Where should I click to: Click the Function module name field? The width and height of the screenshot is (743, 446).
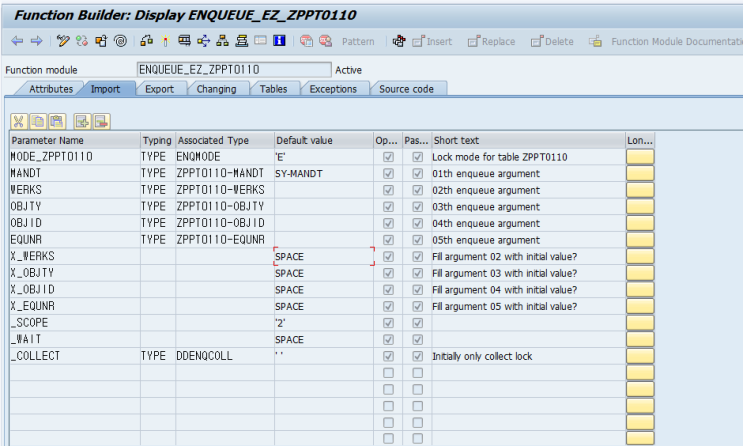click(x=233, y=70)
